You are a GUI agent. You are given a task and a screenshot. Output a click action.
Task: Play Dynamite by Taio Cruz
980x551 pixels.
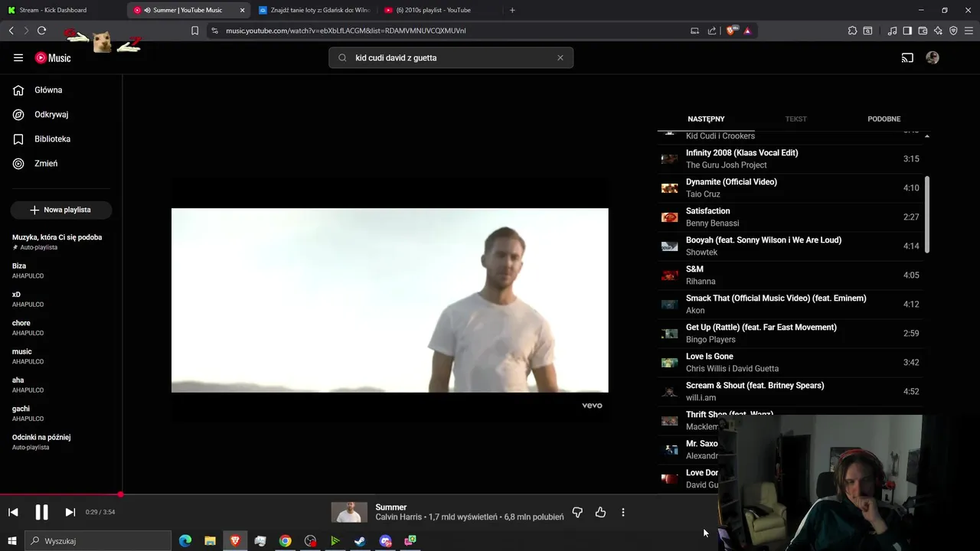click(791, 188)
